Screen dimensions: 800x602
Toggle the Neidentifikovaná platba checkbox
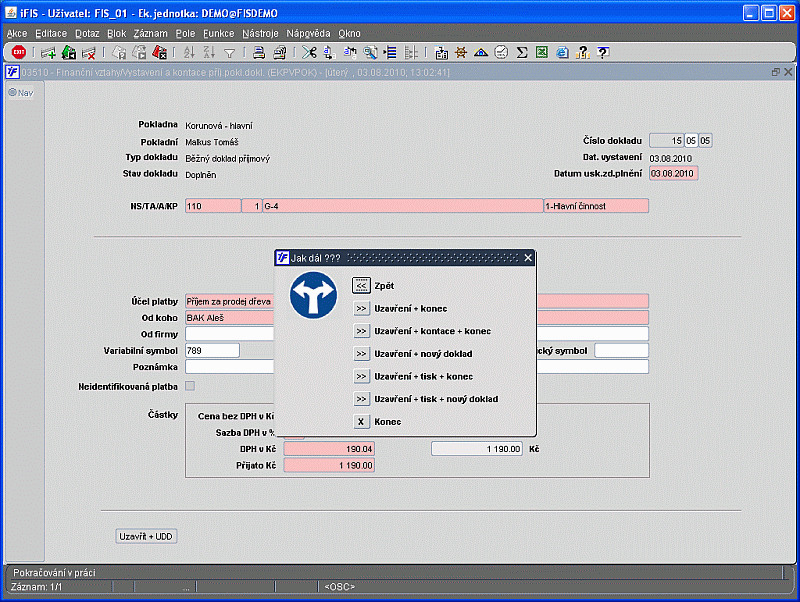click(190, 385)
